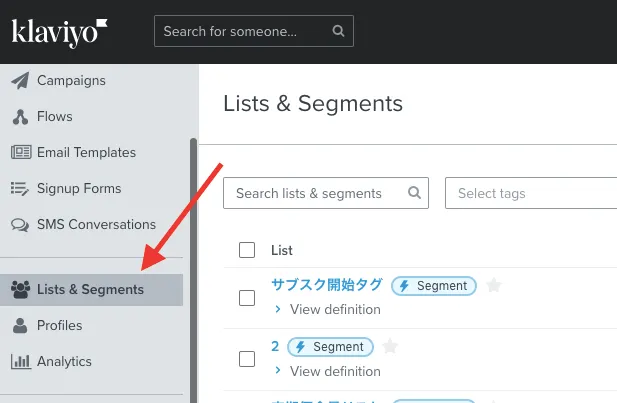Toggle the select-all checkbox beside List header
The width and height of the screenshot is (617, 403).
[247, 250]
